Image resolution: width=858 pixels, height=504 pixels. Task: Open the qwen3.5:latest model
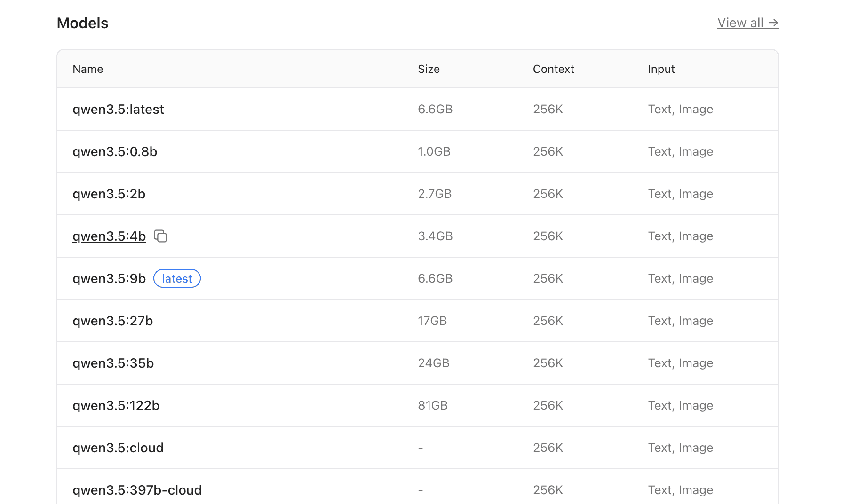(x=118, y=109)
